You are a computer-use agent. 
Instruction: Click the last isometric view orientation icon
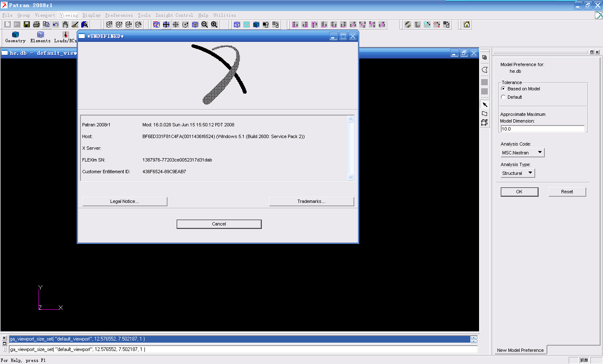pyautogui.click(x=382, y=25)
